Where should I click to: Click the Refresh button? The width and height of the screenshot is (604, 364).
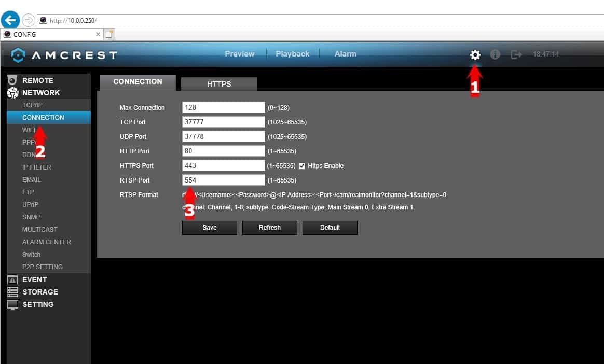269,228
